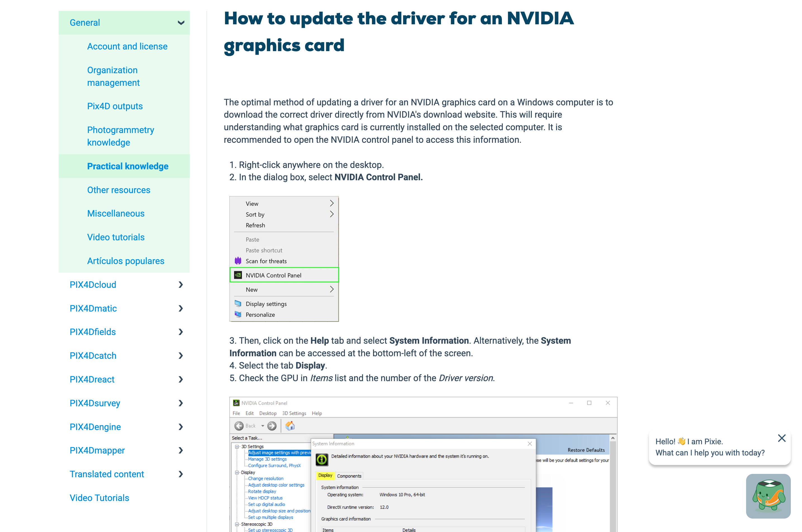Expand the Translated content section
The image size is (802, 532).
pyautogui.click(x=181, y=474)
